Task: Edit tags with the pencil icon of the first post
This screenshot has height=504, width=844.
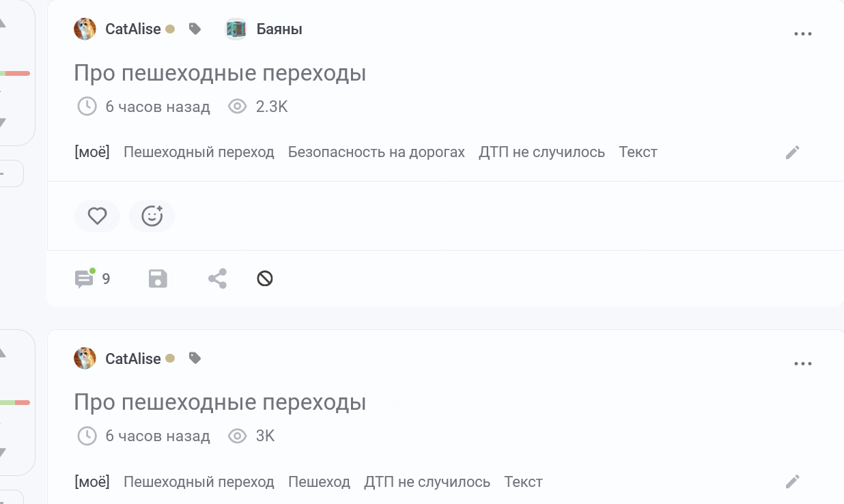Action: tap(792, 152)
